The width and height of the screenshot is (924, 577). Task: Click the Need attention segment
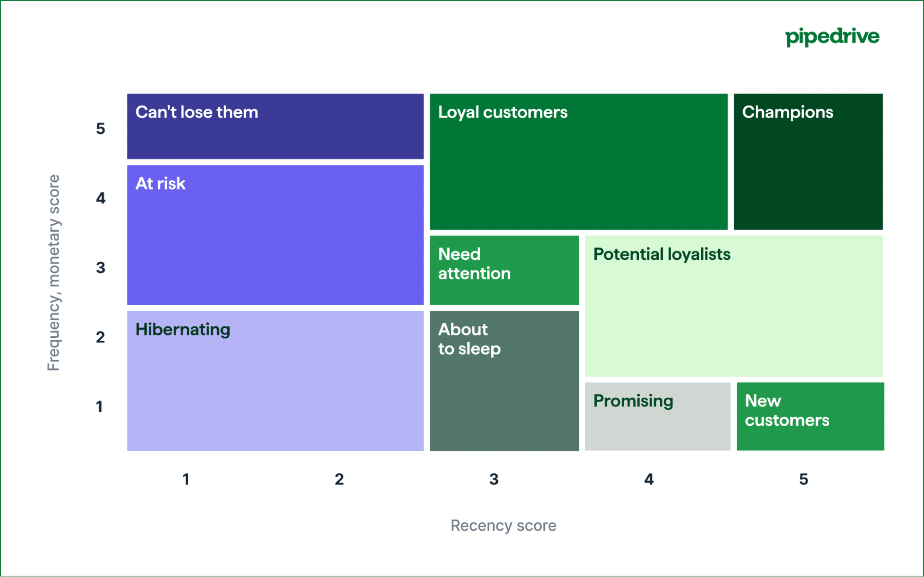(x=504, y=270)
